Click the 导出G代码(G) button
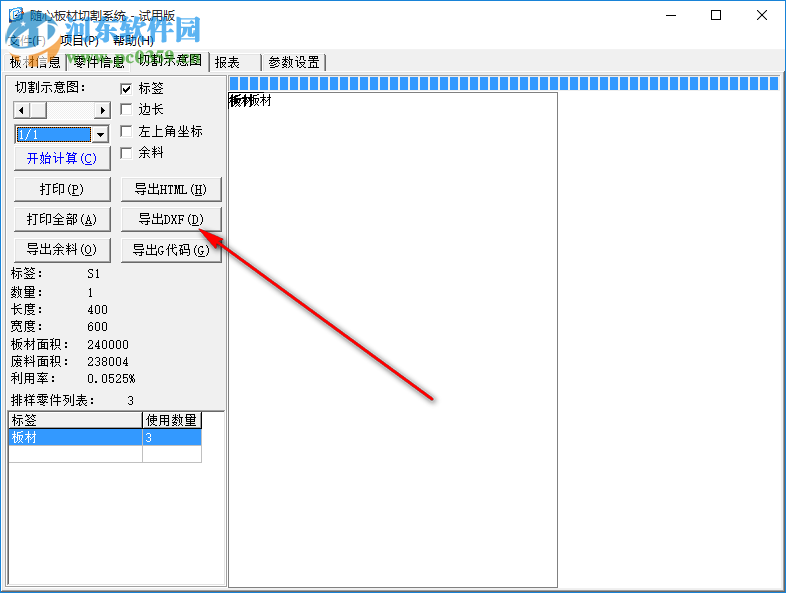The image size is (786, 593). [x=171, y=250]
